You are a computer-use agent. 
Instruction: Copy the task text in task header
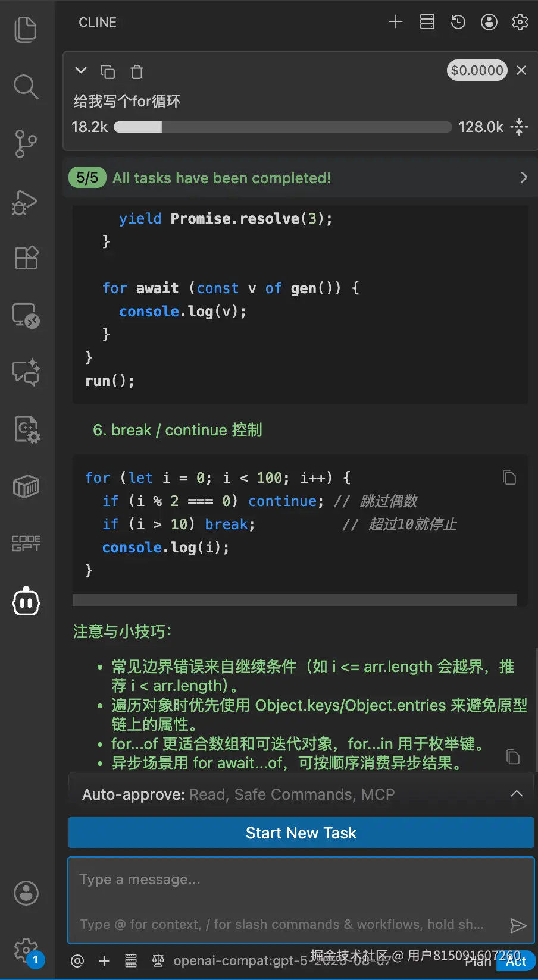click(108, 71)
